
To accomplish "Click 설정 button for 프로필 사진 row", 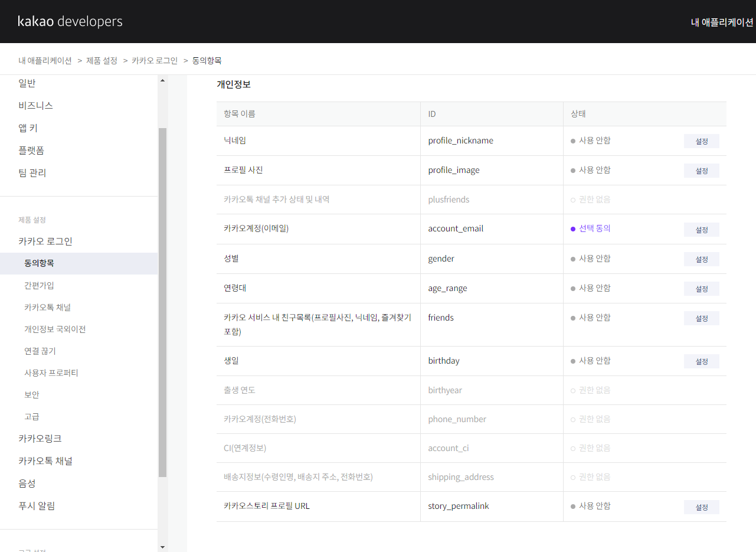I will pos(702,171).
